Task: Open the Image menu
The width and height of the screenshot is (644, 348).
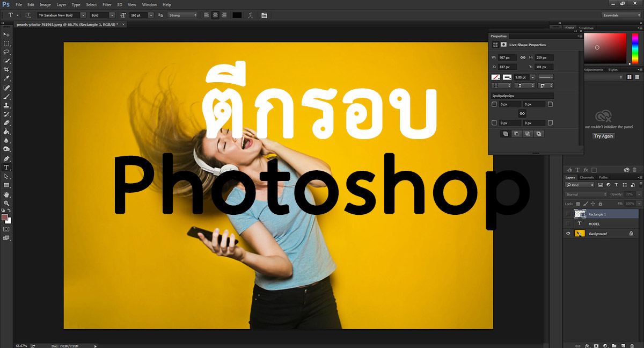Action: point(45,4)
